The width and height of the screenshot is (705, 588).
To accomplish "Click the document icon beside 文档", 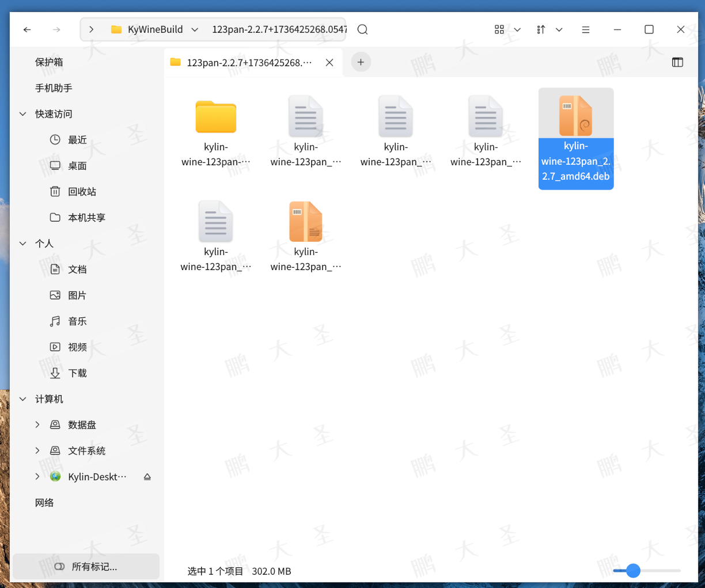I will coord(55,269).
